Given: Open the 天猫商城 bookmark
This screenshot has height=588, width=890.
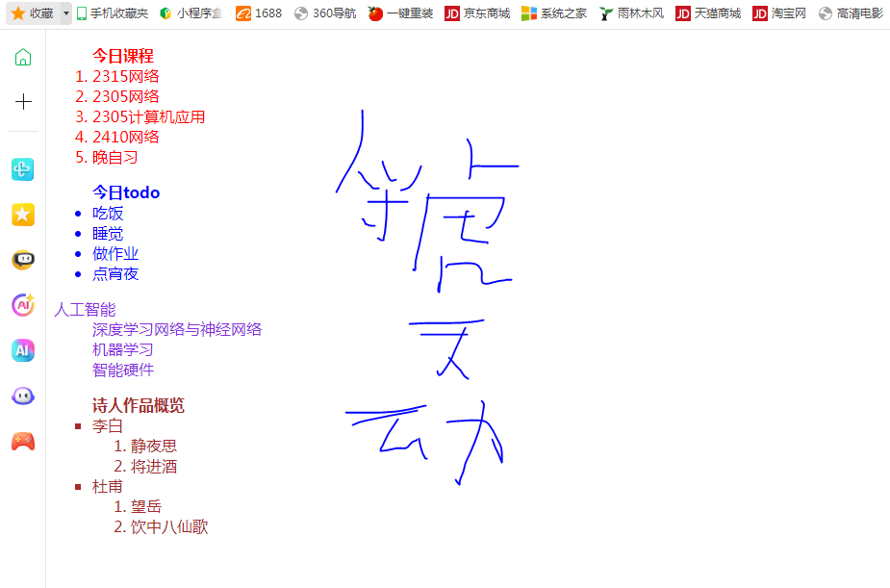Looking at the screenshot, I should pyautogui.click(x=708, y=13).
